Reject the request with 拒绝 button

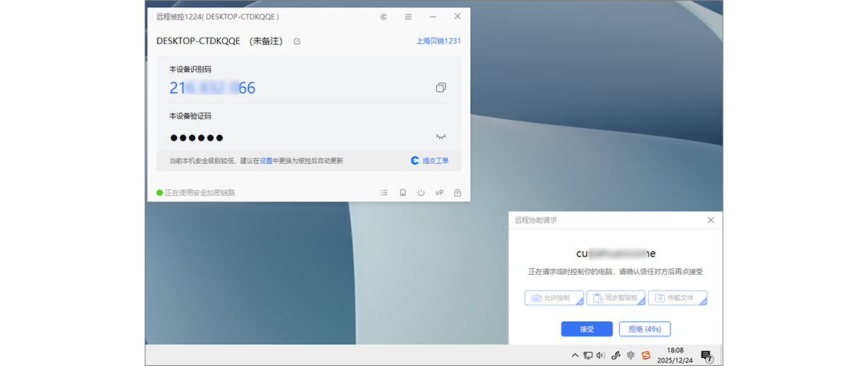[x=644, y=329]
